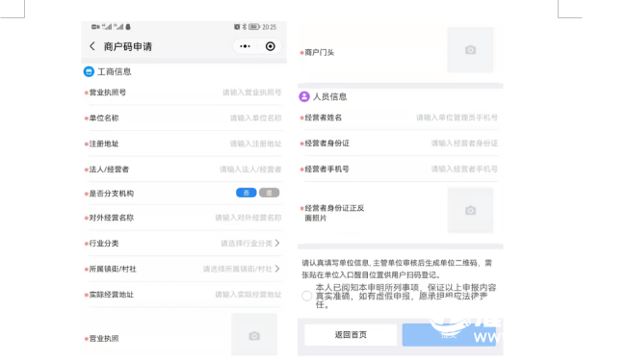The image size is (627, 364).
Task: Focus the 对外经营名称 input field
Action: [248, 218]
